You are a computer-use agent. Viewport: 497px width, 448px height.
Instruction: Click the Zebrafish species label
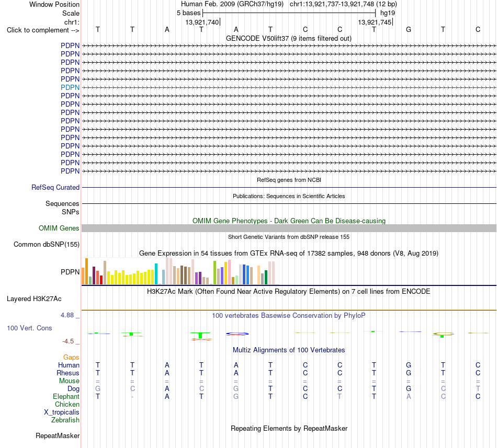pos(65,420)
